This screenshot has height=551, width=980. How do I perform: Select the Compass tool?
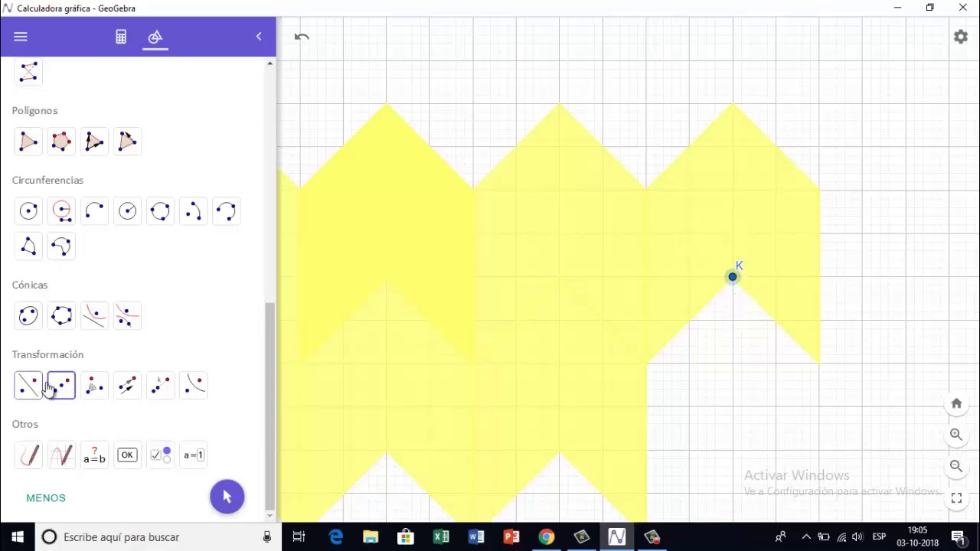click(61, 211)
